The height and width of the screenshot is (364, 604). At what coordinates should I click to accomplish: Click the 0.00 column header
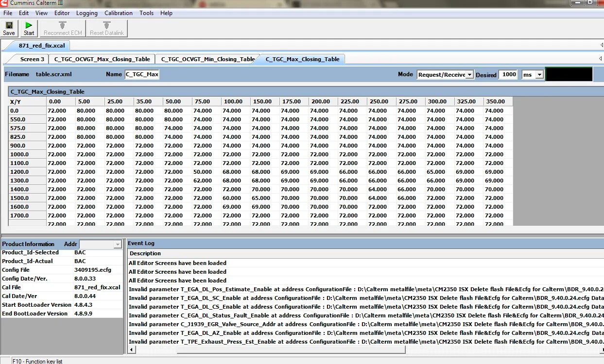[x=61, y=101]
